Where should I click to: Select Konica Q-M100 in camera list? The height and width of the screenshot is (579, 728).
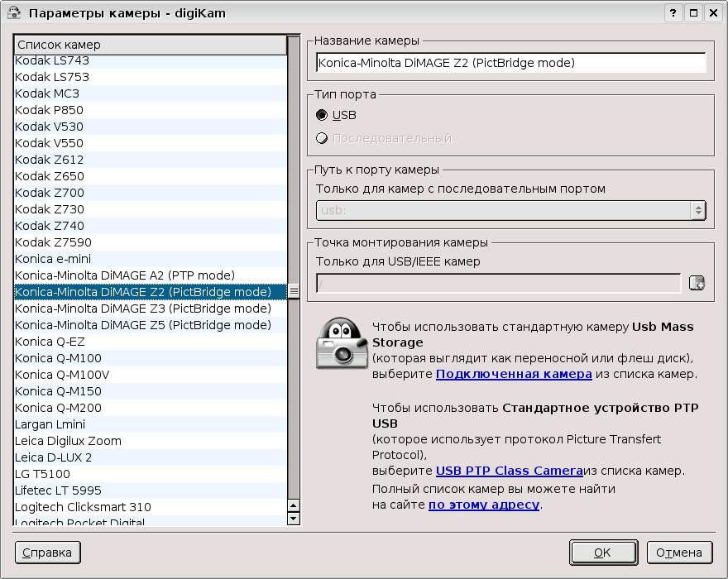pyautogui.click(x=151, y=358)
